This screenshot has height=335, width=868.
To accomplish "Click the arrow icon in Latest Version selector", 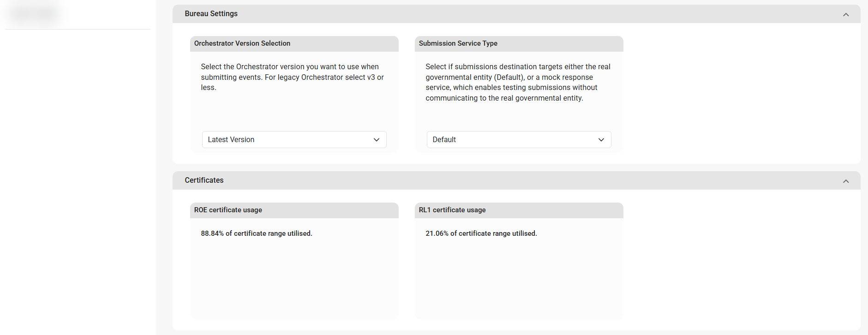I will coord(377,140).
